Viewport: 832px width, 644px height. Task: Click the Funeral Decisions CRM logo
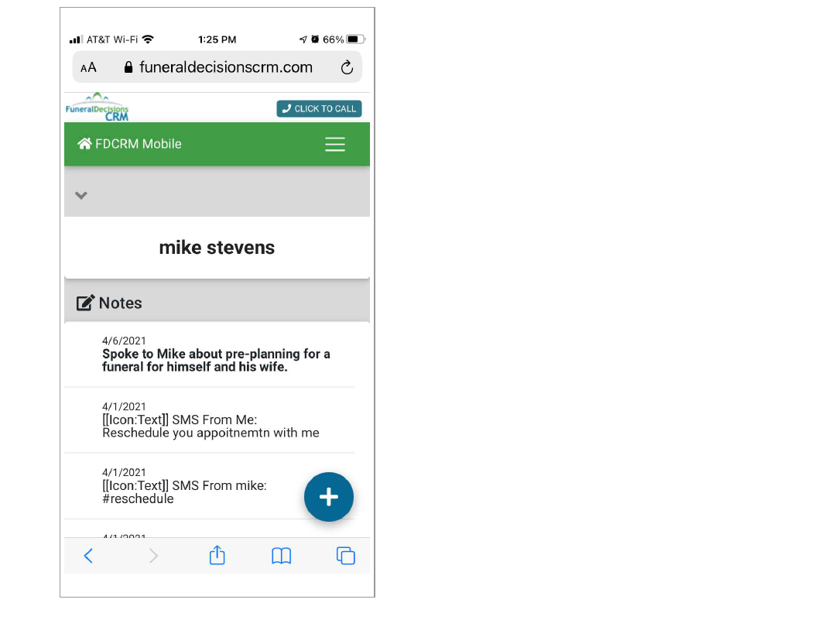(x=98, y=108)
